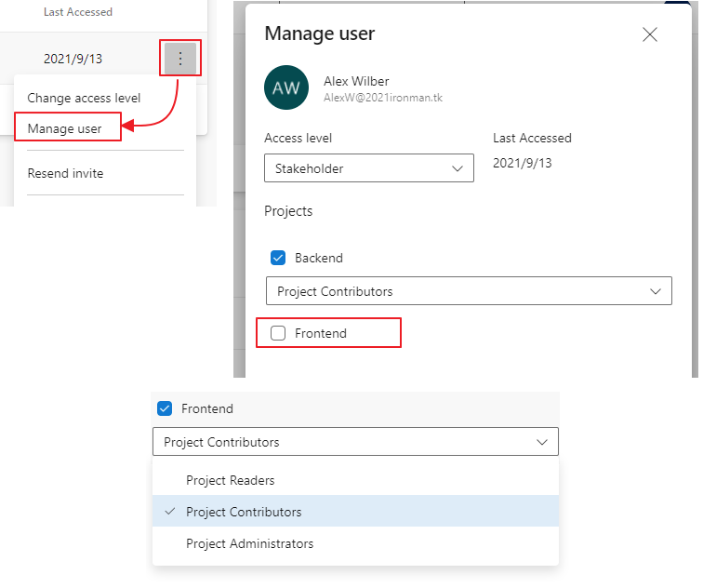
Task: Open the Stakeholder access level dropdown
Action: click(x=368, y=168)
